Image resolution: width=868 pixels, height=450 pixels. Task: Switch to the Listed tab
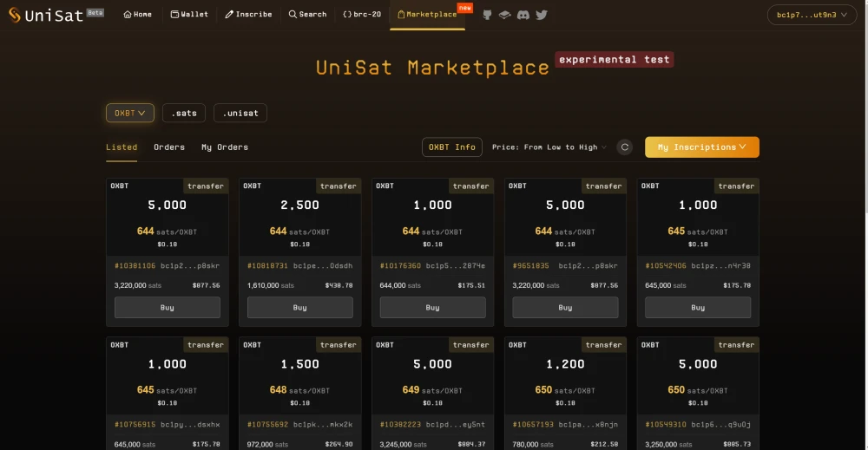click(x=122, y=147)
